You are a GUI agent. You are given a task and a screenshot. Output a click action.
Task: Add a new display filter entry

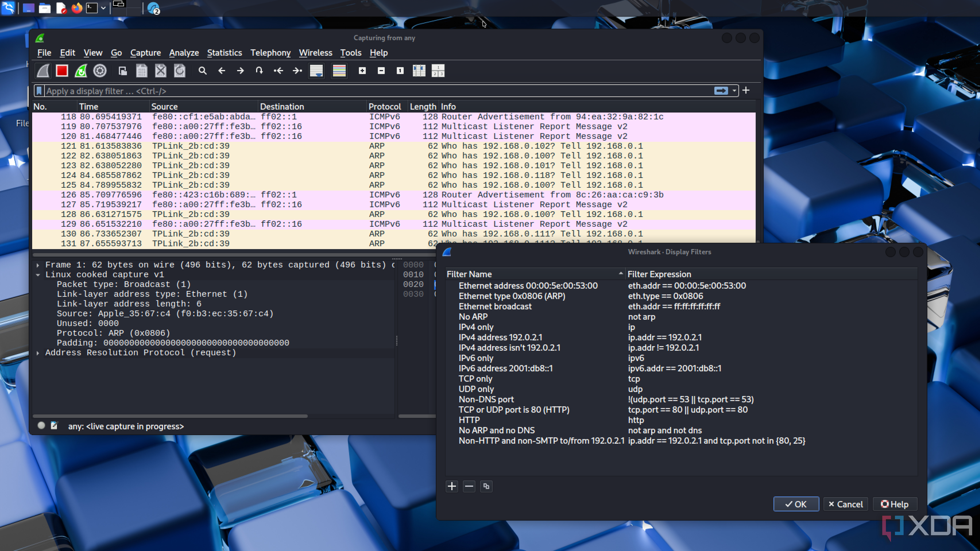(452, 486)
